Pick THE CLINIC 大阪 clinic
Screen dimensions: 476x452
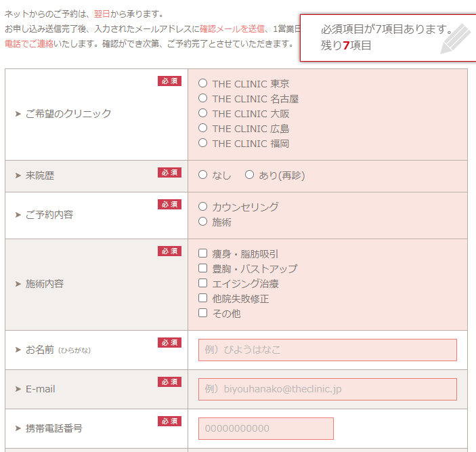(203, 113)
